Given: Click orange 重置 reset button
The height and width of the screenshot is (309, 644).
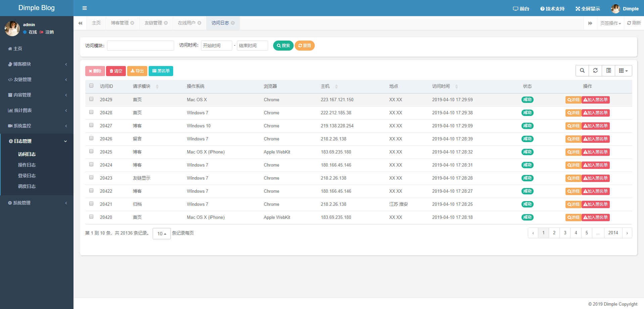Looking at the screenshot, I should [305, 46].
